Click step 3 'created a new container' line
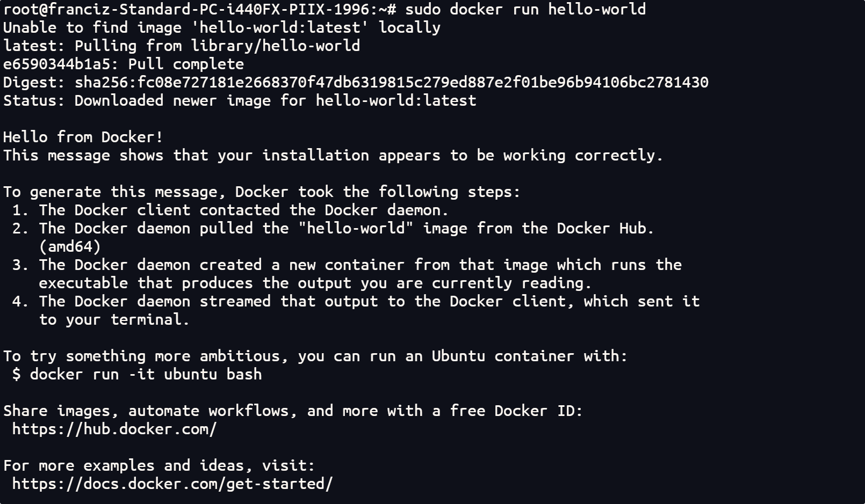865x504 pixels. 360,265
